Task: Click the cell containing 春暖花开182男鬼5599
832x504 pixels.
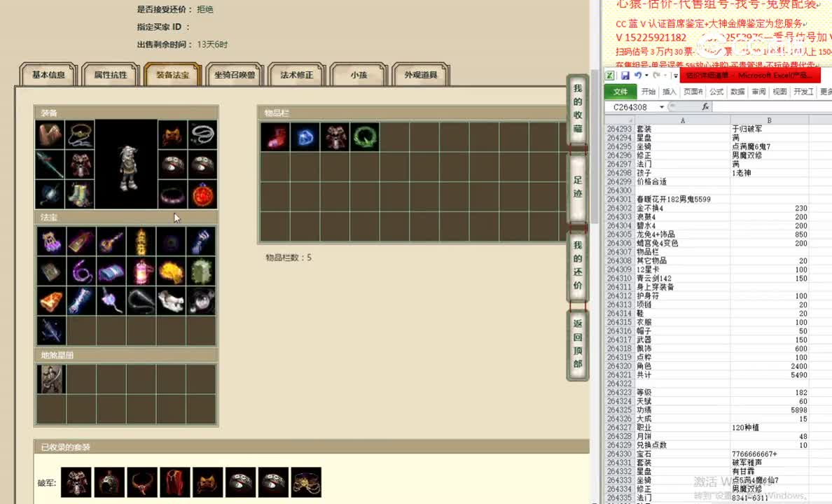Action: point(682,199)
